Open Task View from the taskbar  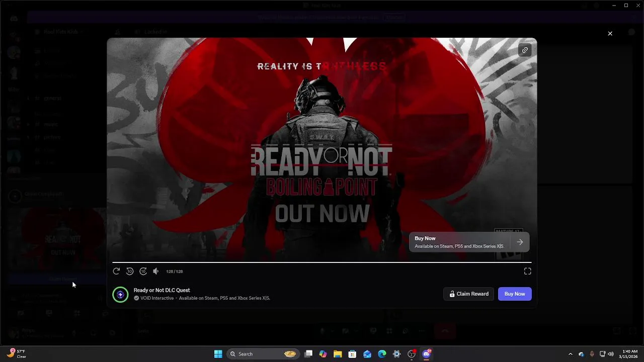pyautogui.click(x=308, y=354)
